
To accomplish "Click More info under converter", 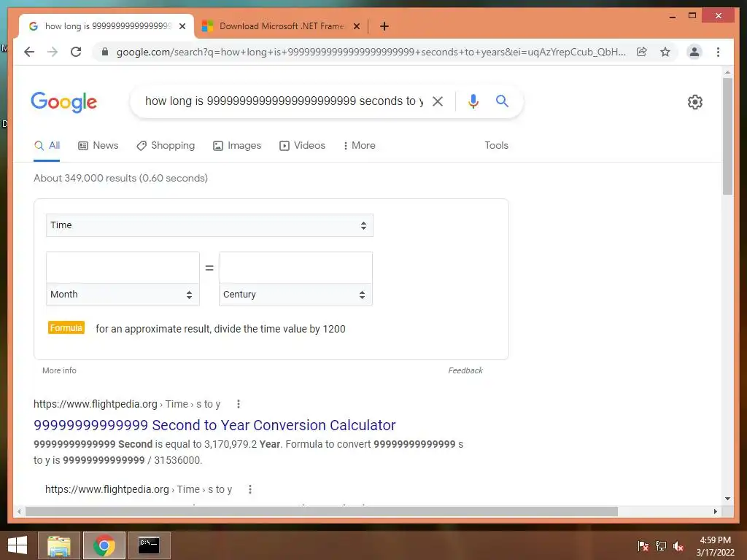I will (x=59, y=370).
